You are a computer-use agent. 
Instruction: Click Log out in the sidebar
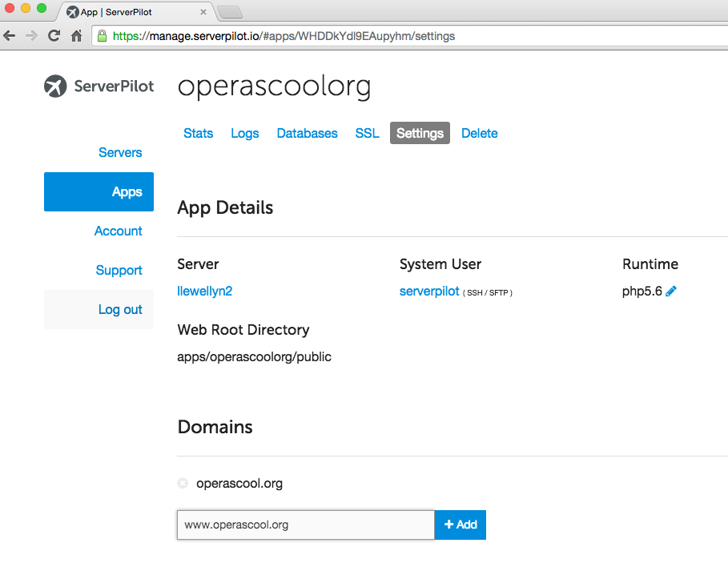tap(120, 310)
